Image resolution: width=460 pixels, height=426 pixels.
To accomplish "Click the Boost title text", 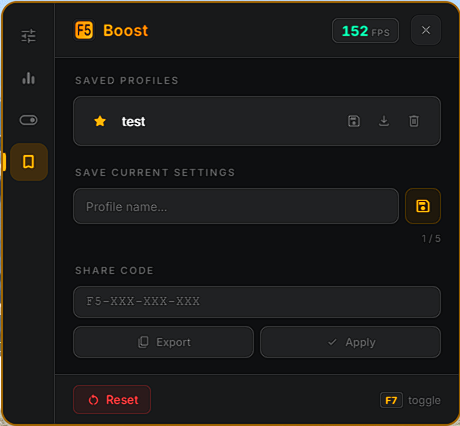I will (125, 30).
